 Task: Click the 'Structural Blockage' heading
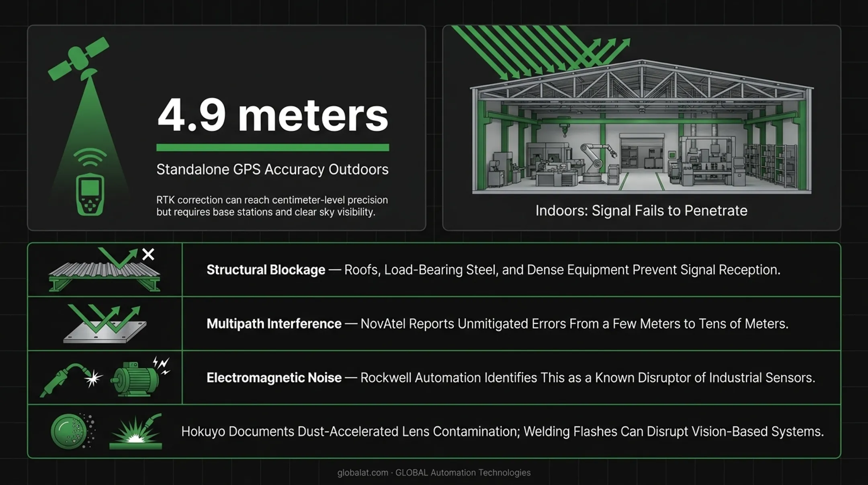(266, 270)
